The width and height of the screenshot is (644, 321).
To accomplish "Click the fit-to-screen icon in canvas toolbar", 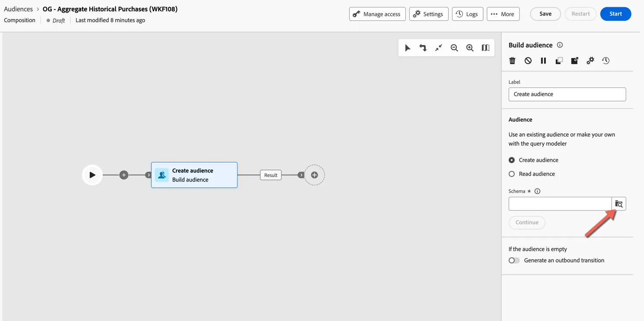I will coord(439,48).
